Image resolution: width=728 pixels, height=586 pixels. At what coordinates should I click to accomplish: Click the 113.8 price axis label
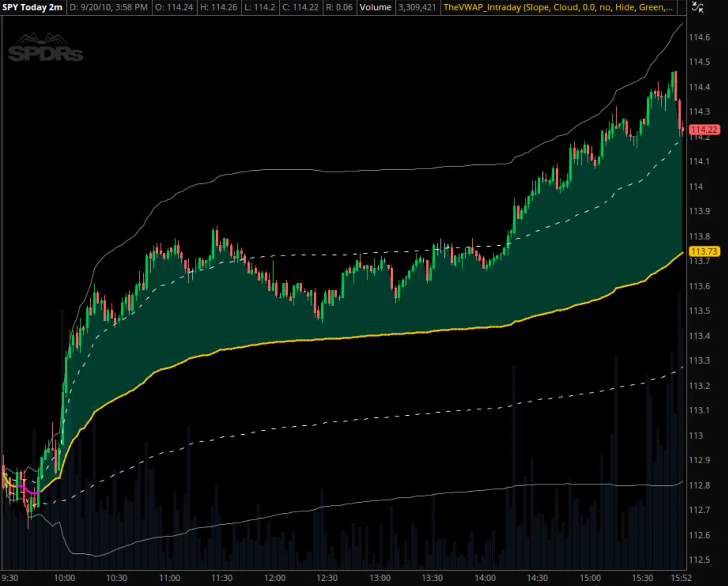[700, 237]
